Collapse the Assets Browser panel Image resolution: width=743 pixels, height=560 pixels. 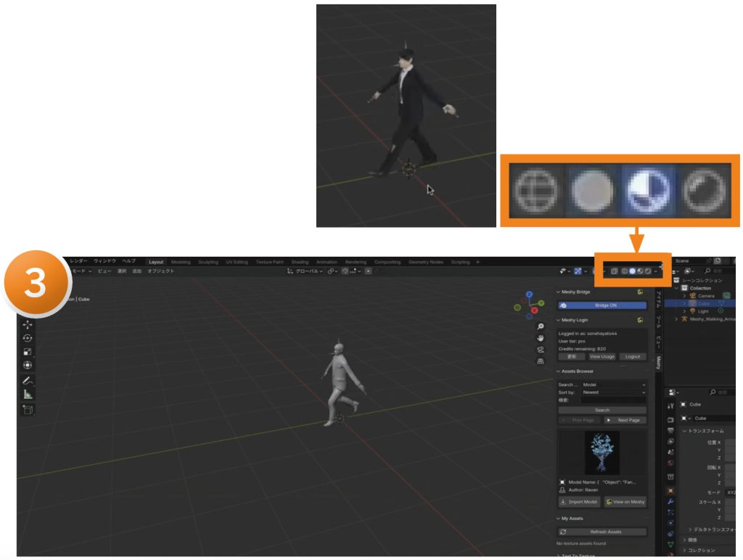click(x=558, y=371)
